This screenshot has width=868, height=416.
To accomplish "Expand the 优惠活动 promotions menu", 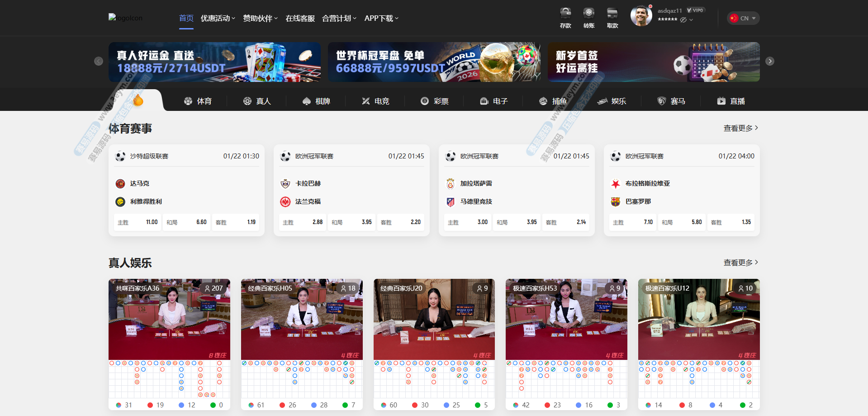I will [x=218, y=18].
